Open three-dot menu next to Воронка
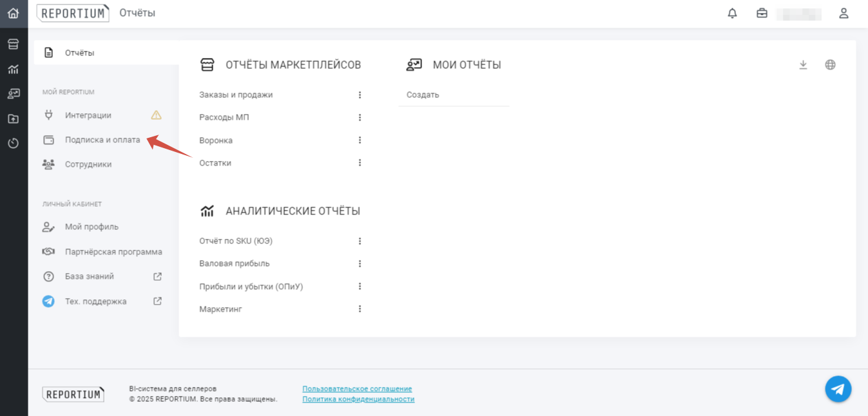Screen dimensions: 868x416 (x=360, y=140)
